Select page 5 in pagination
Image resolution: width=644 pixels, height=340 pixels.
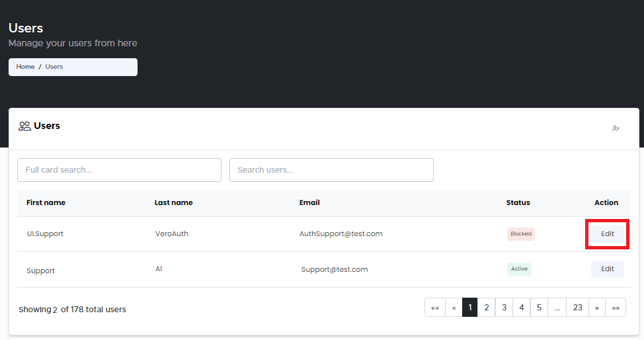pyautogui.click(x=539, y=308)
